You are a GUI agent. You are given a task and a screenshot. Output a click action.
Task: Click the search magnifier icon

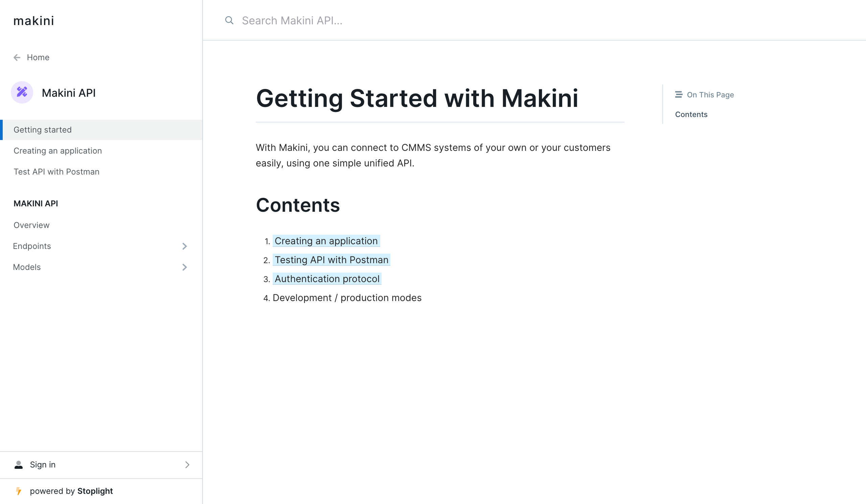click(229, 21)
